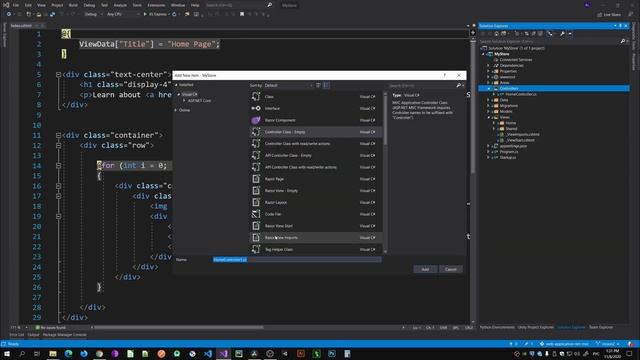
Task: Open the Edit menu
Action: pyautogui.click(x=28, y=5)
